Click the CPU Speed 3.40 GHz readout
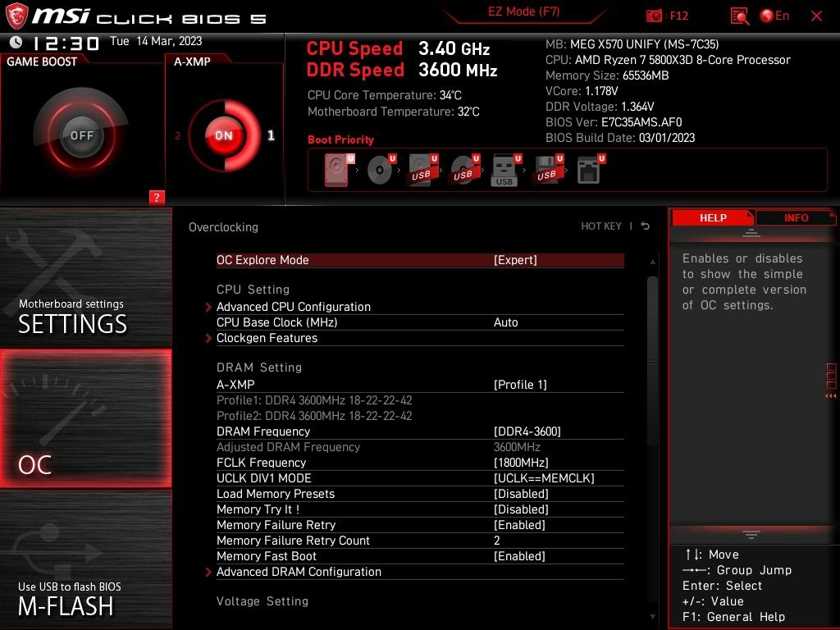 tap(398, 48)
